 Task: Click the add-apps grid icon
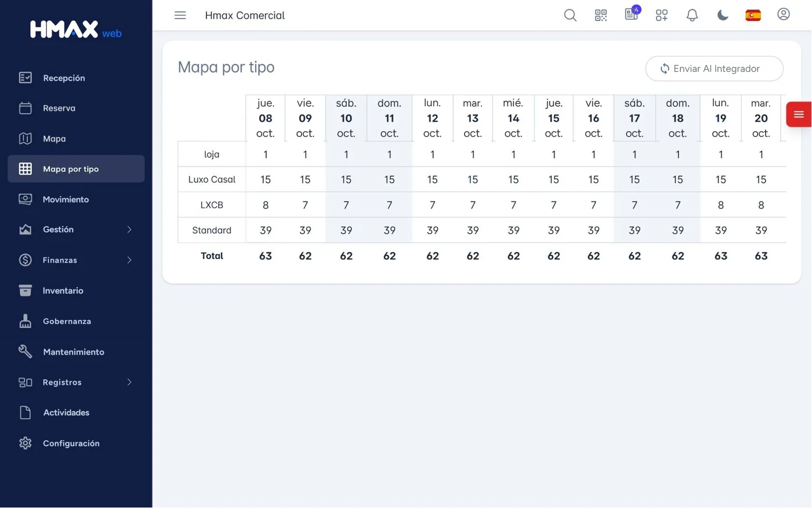tap(662, 15)
